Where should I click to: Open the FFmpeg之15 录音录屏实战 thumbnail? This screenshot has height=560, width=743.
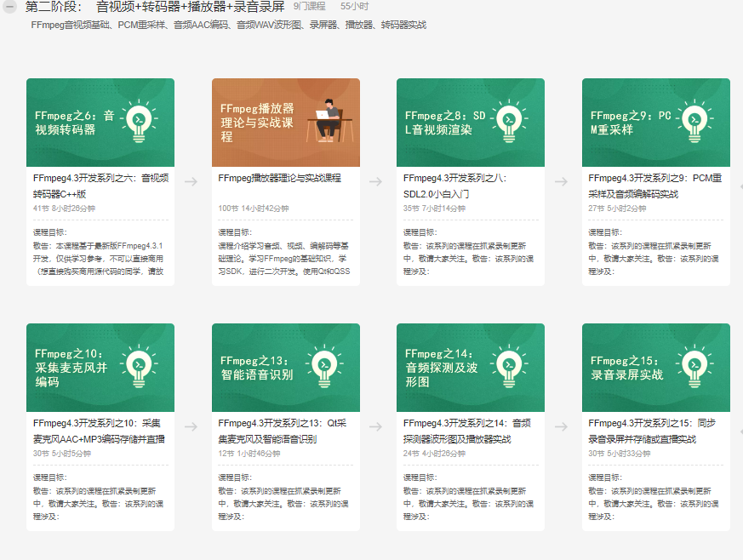[x=655, y=367]
